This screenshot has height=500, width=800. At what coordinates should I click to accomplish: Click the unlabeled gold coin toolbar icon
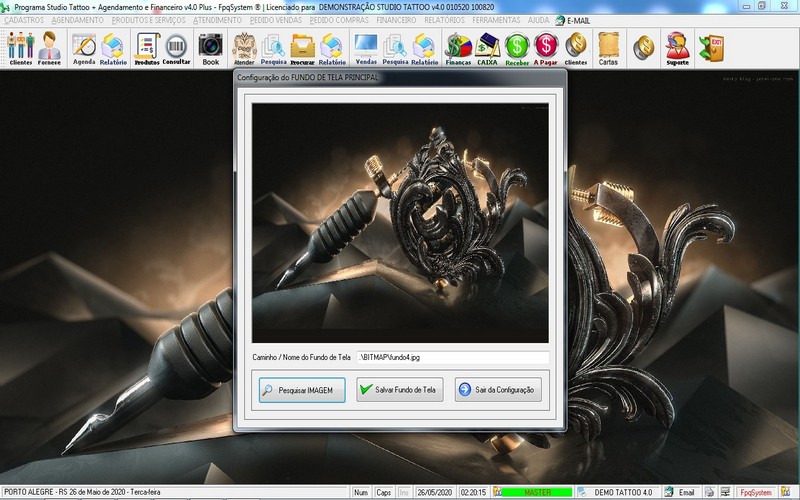(x=643, y=47)
